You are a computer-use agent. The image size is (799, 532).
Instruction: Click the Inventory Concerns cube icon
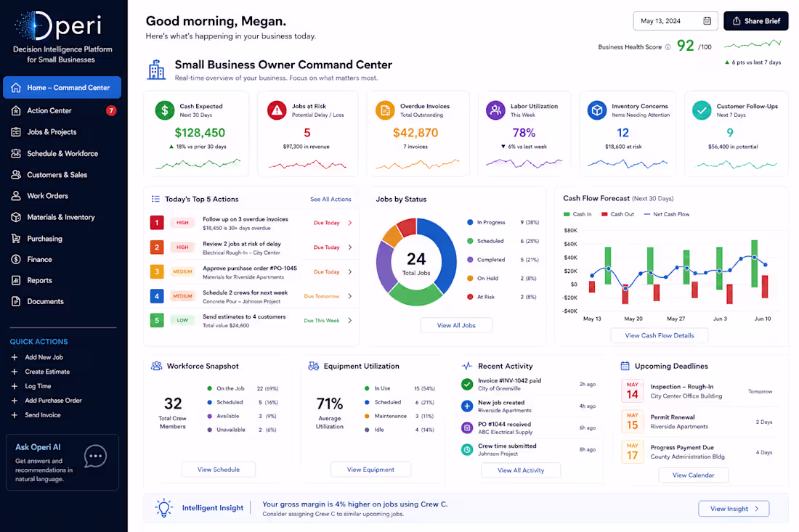pos(596,110)
